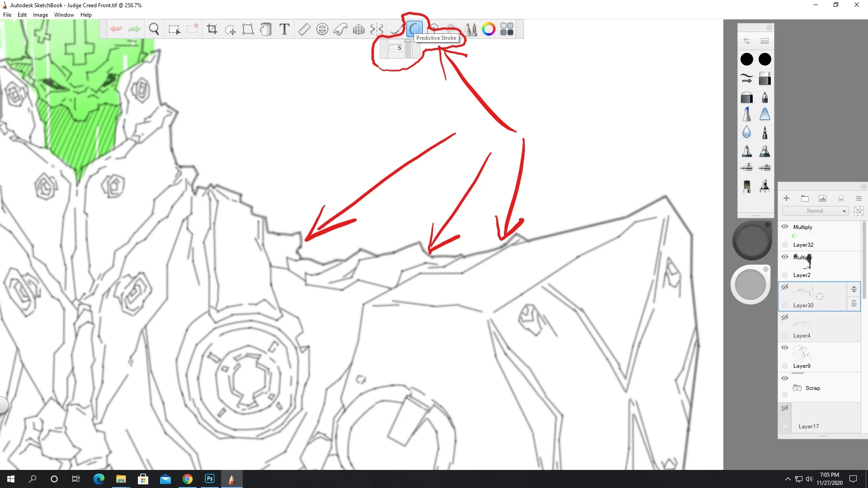Select the Rectangle Selection tool
868x488 pixels.
(174, 29)
